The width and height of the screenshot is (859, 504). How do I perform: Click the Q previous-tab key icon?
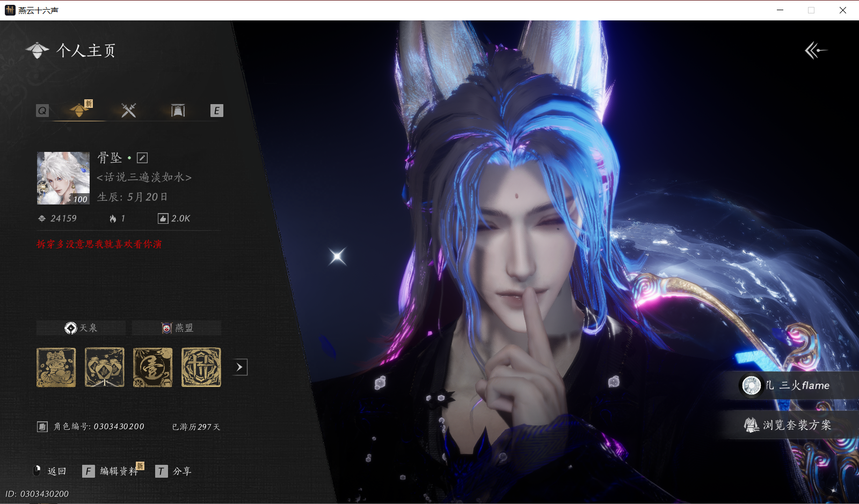click(x=42, y=111)
